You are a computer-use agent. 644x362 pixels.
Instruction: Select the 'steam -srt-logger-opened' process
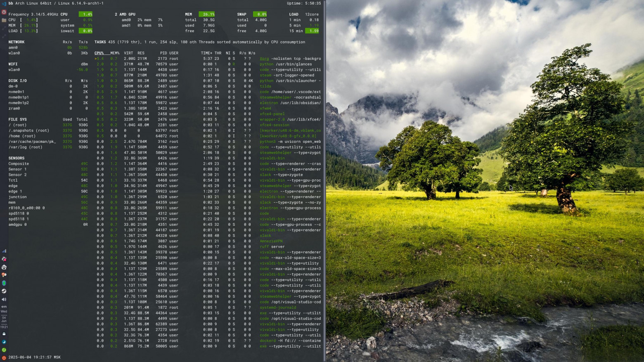[x=208, y=76]
